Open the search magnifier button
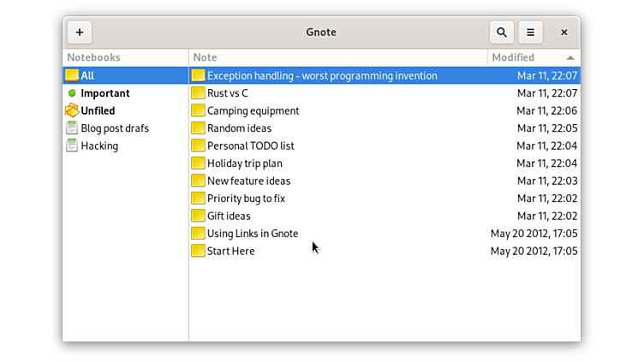 (x=502, y=33)
